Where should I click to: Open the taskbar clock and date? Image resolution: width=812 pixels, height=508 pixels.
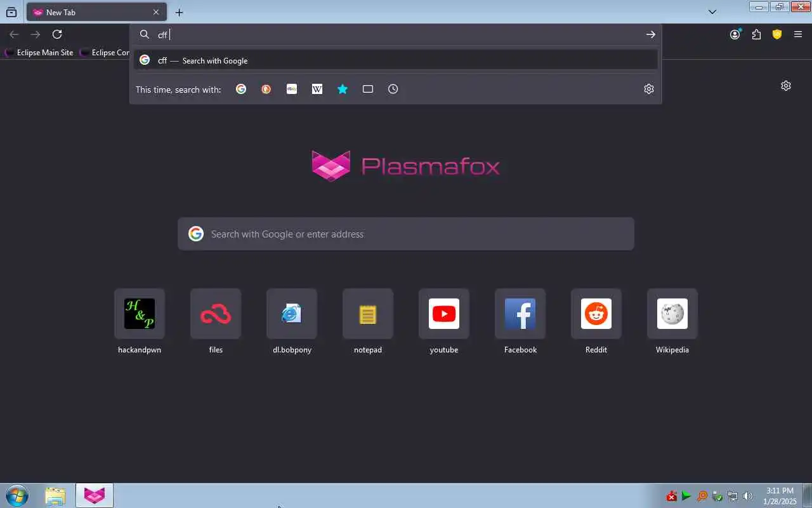pyautogui.click(x=780, y=496)
